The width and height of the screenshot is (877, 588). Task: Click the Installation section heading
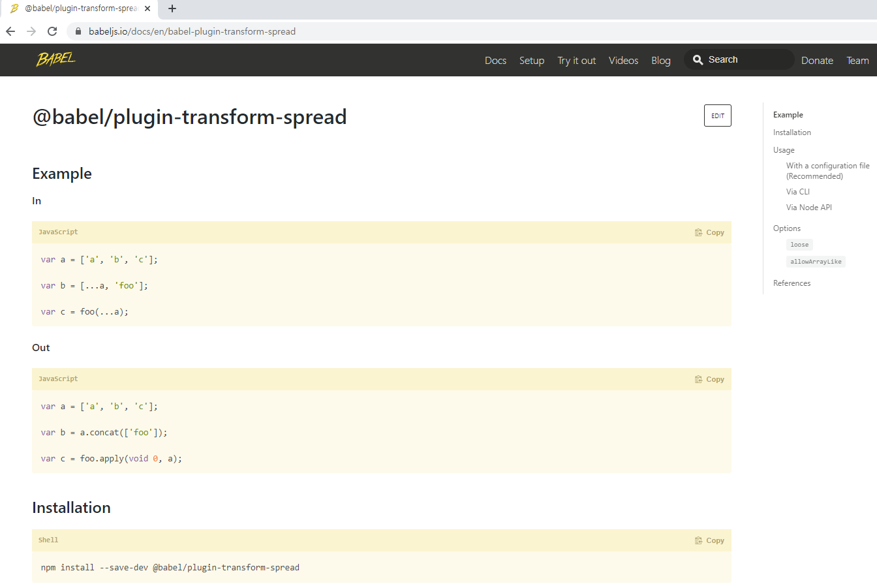click(71, 508)
